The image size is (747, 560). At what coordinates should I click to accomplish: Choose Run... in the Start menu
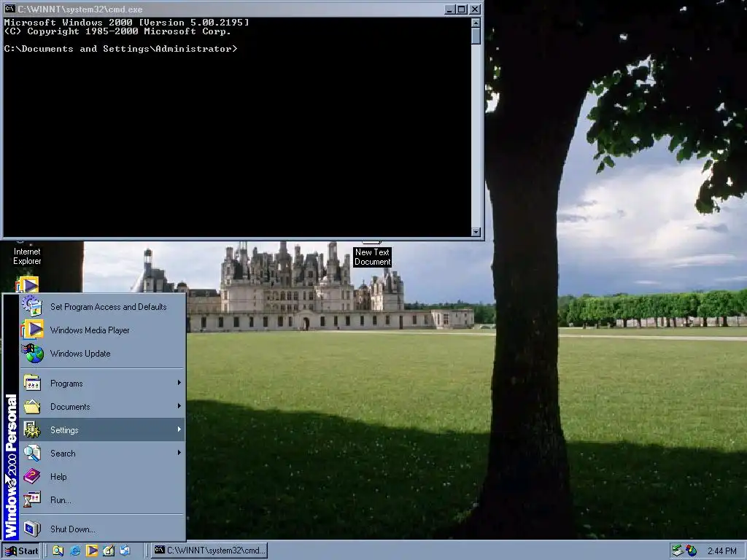coord(102,500)
